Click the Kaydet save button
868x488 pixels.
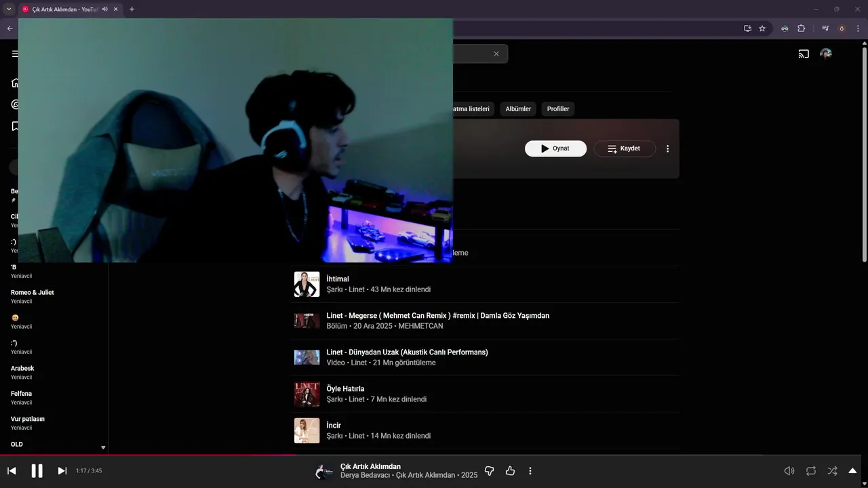pyautogui.click(x=625, y=148)
